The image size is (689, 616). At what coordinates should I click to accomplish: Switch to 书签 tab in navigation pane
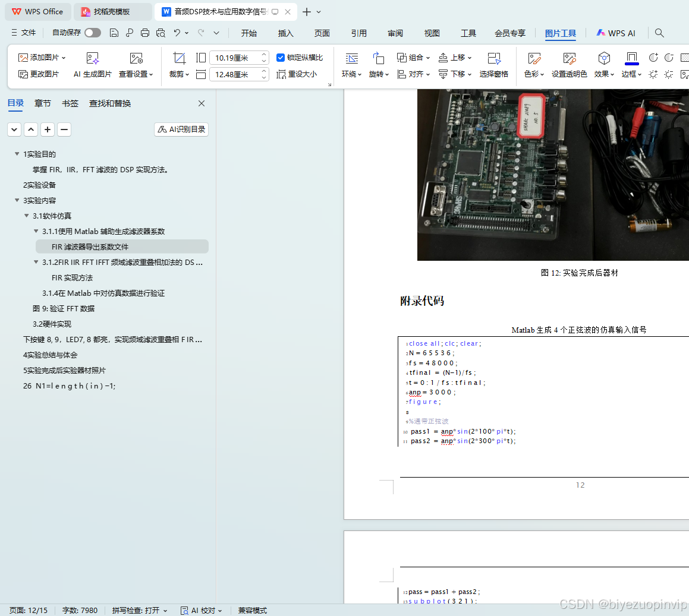coord(70,103)
